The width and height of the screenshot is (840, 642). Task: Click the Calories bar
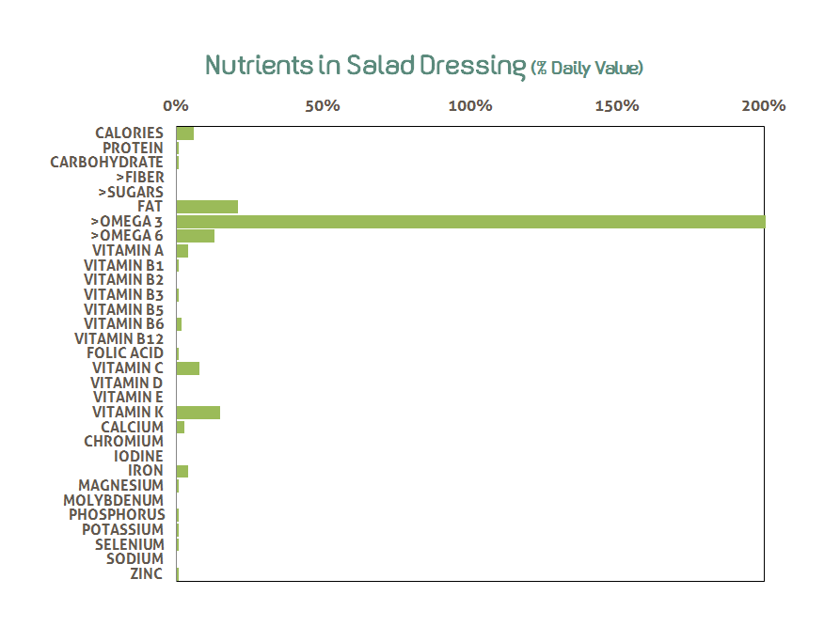point(185,133)
